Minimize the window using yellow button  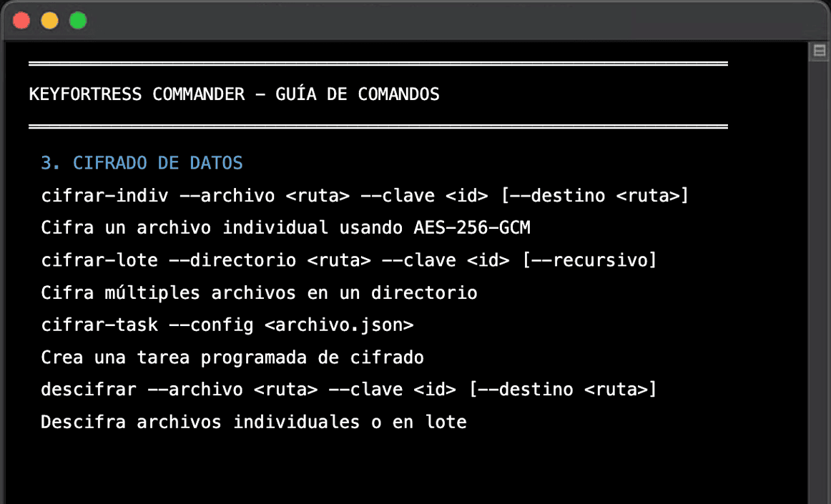[x=49, y=21]
